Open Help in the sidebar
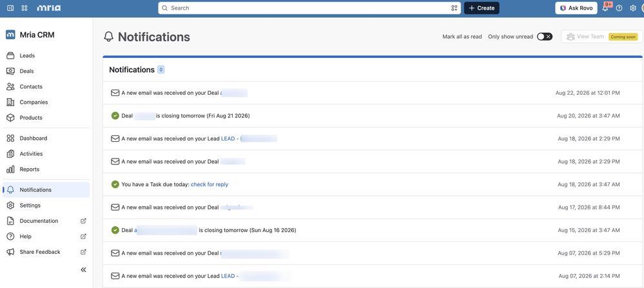Image resolution: width=644 pixels, height=288 pixels. [x=46, y=236]
